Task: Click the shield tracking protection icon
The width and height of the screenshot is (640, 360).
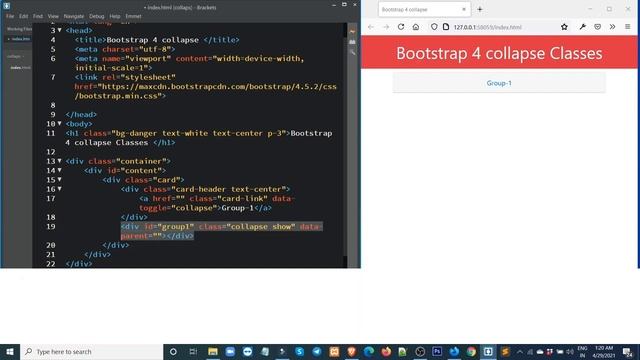Action: (434, 27)
